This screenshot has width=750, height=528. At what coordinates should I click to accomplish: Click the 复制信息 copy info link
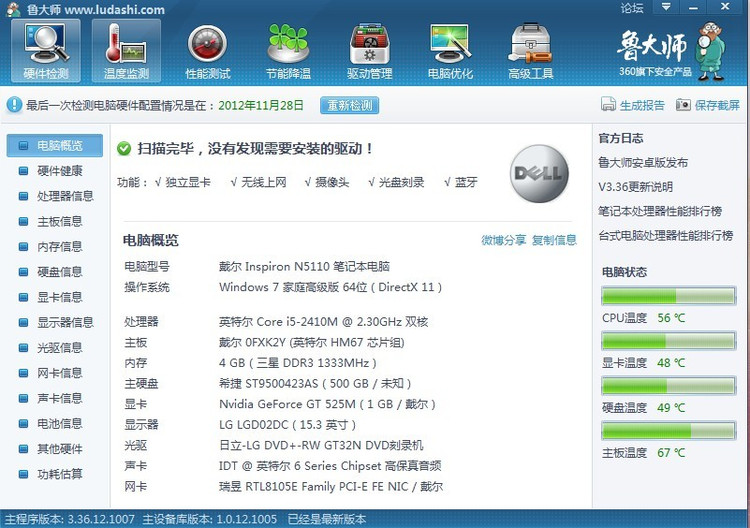coord(554,240)
